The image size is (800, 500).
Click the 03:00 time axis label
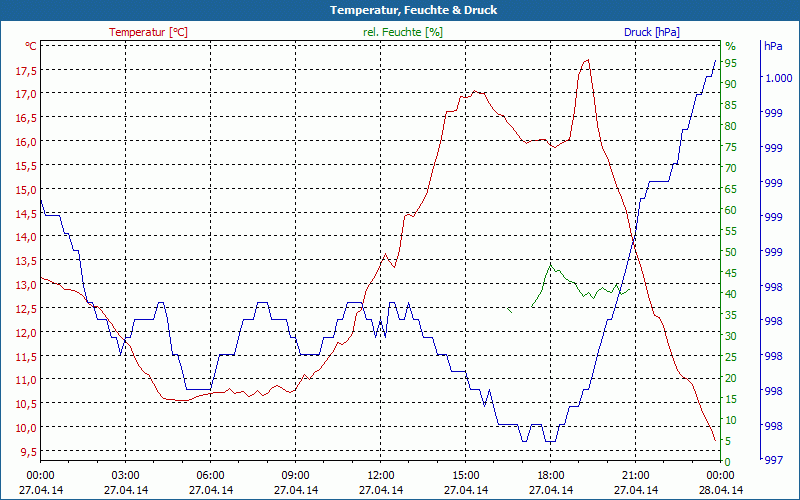(x=124, y=475)
